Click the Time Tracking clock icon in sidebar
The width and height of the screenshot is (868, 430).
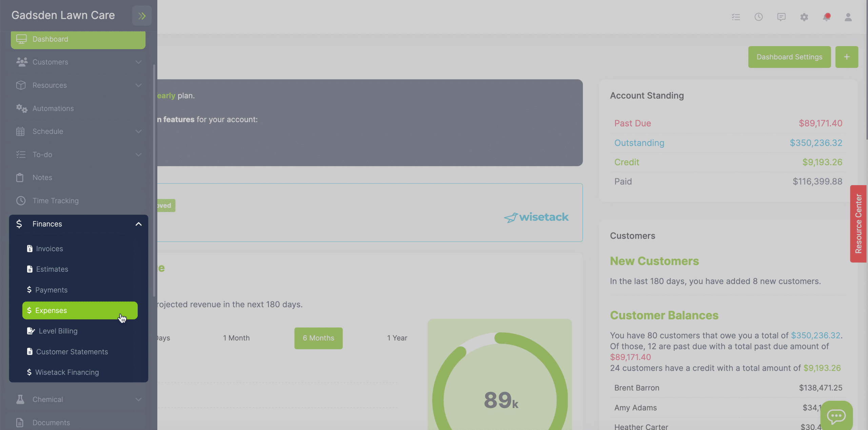(x=21, y=200)
